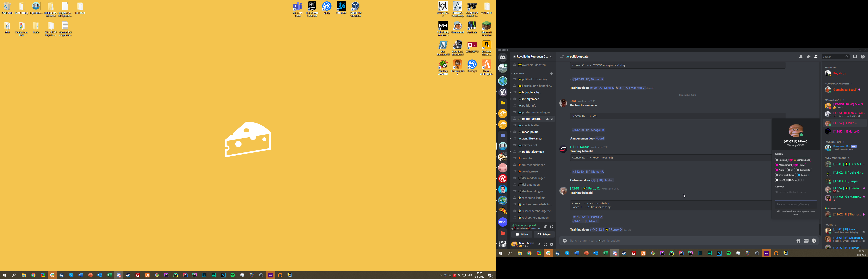Viewport: 868px width, 279px height.
Task: Start sharing with Scherm button
Action: pos(544,234)
